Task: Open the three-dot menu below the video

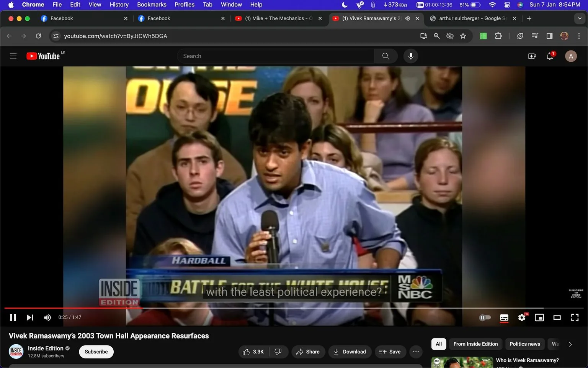Action: tap(416, 352)
